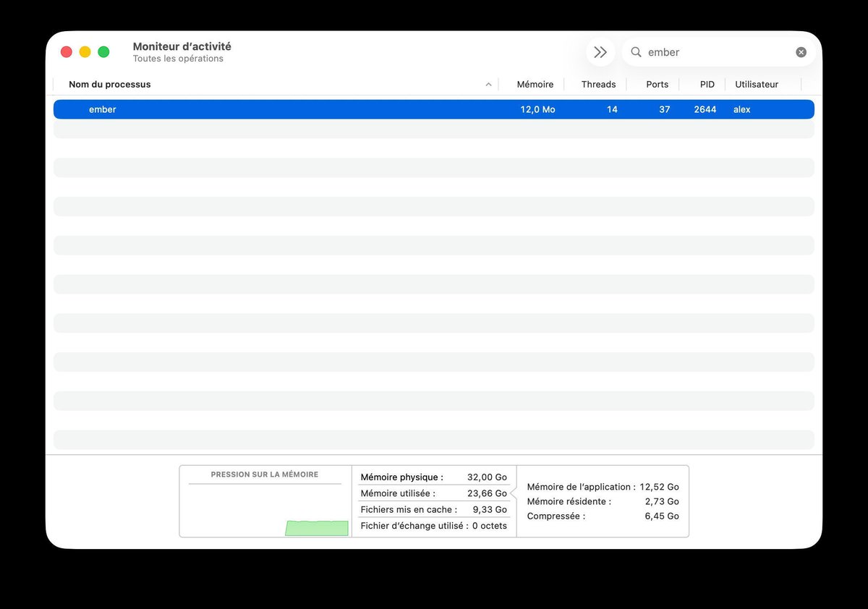Click 'Mémoire de l'application' 12,52 Go

tap(659, 487)
